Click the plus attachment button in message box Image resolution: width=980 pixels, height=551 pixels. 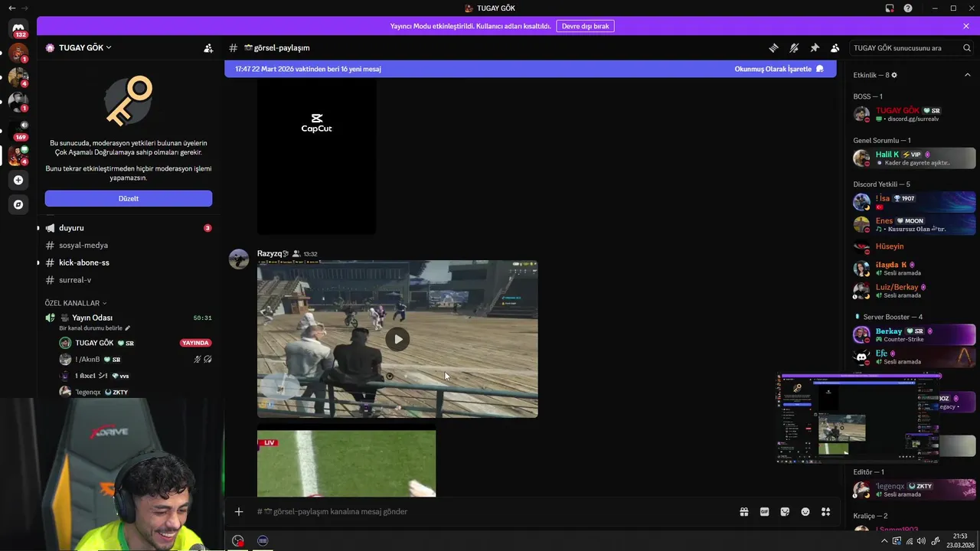239,511
